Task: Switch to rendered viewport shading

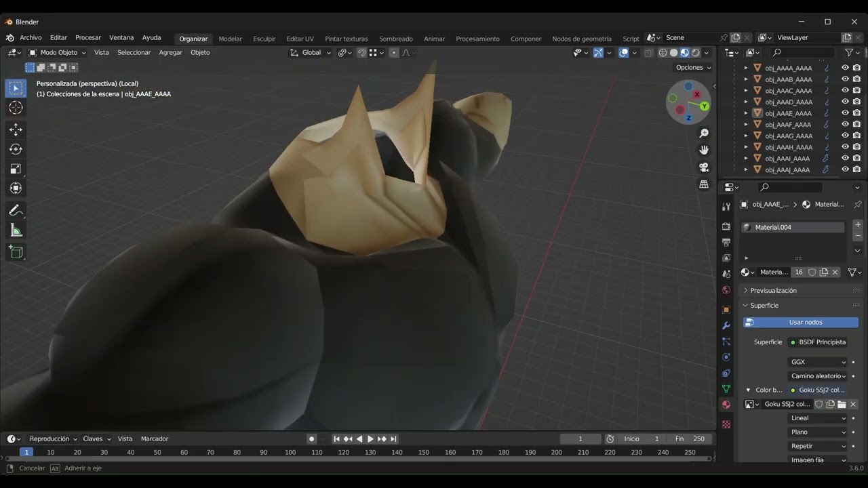Action: 696,53
